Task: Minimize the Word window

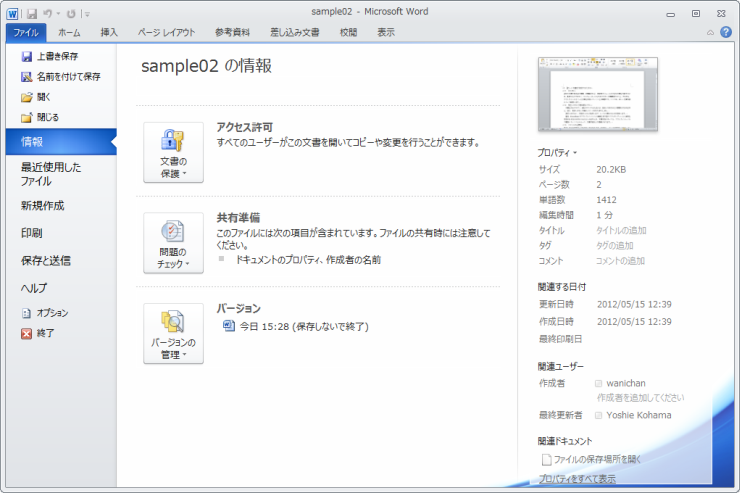Action: pos(671,14)
